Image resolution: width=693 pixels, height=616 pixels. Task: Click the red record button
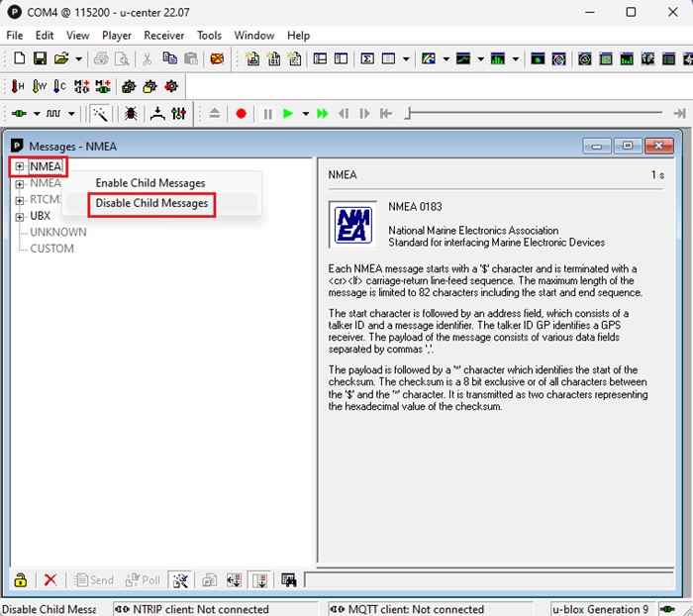tap(241, 114)
